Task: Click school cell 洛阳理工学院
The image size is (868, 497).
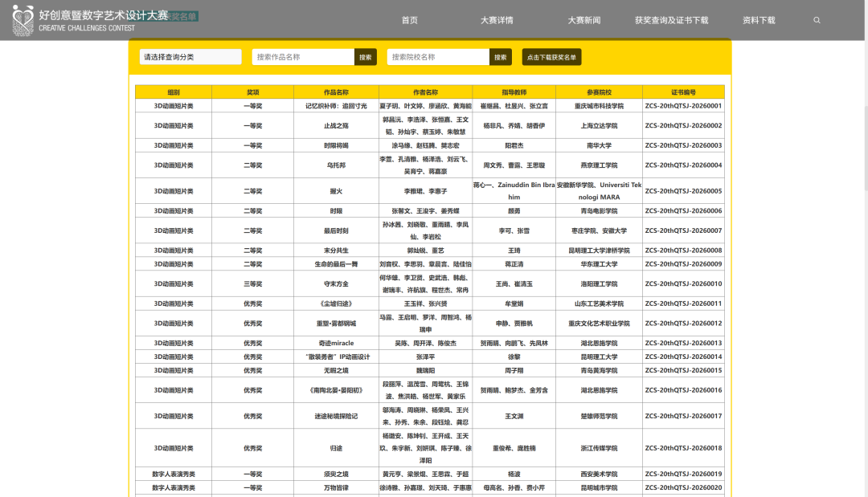Action: coord(599,283)
